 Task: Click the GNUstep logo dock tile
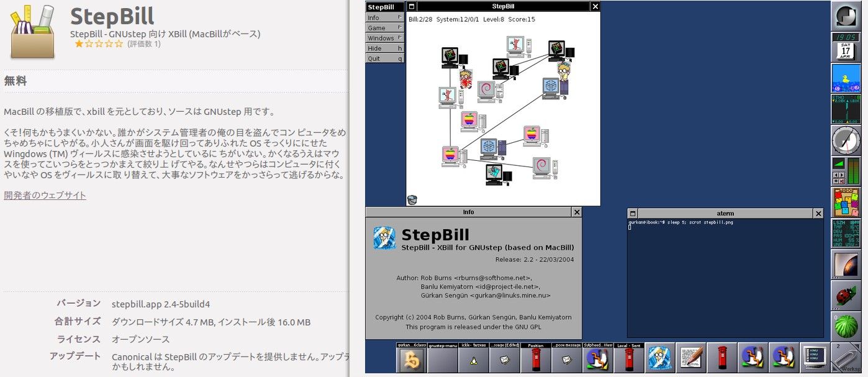click(x=846, y=16)
